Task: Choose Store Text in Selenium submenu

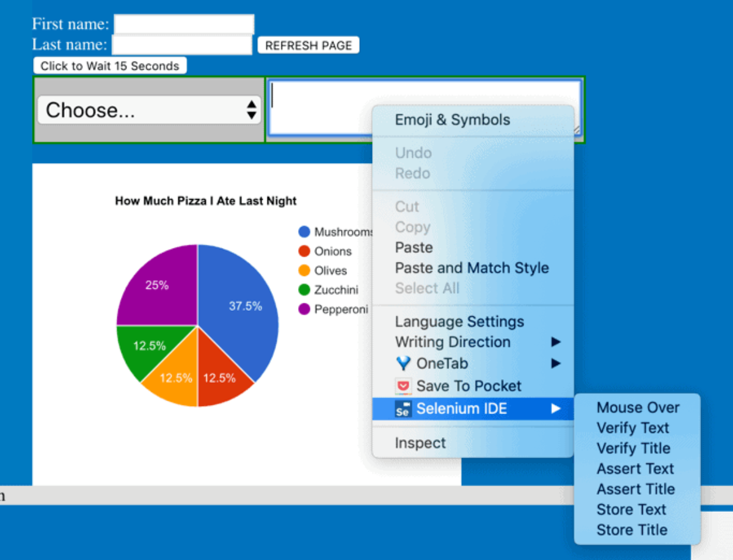Action: pyautogui.click(x=631, y=509)
